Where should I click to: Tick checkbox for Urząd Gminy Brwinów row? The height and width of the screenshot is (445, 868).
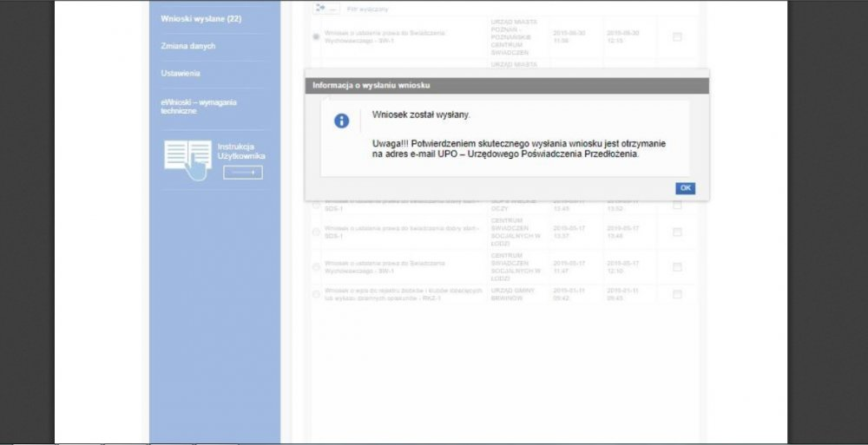coord(677,294)
